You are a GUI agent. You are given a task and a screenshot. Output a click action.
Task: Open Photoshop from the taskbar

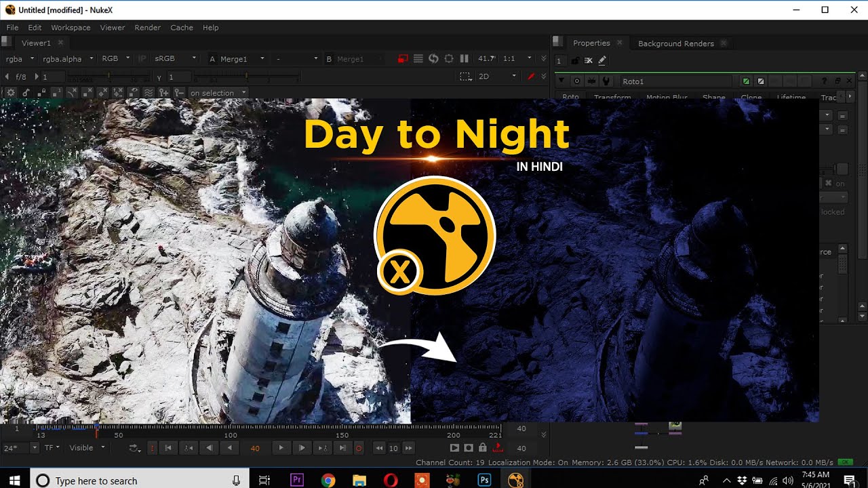tap(484, 480)
